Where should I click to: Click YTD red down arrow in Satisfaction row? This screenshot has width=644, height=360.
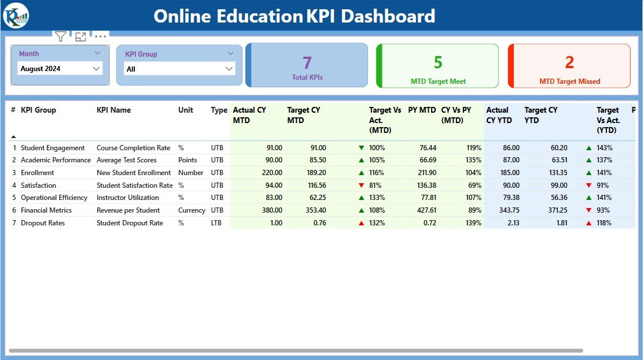pyautogui.click(x=588, y=185)
